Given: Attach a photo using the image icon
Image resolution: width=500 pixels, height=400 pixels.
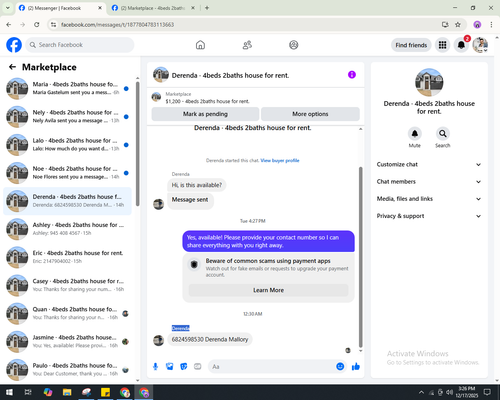Looking at the screenshot, I should pos(170,367).
